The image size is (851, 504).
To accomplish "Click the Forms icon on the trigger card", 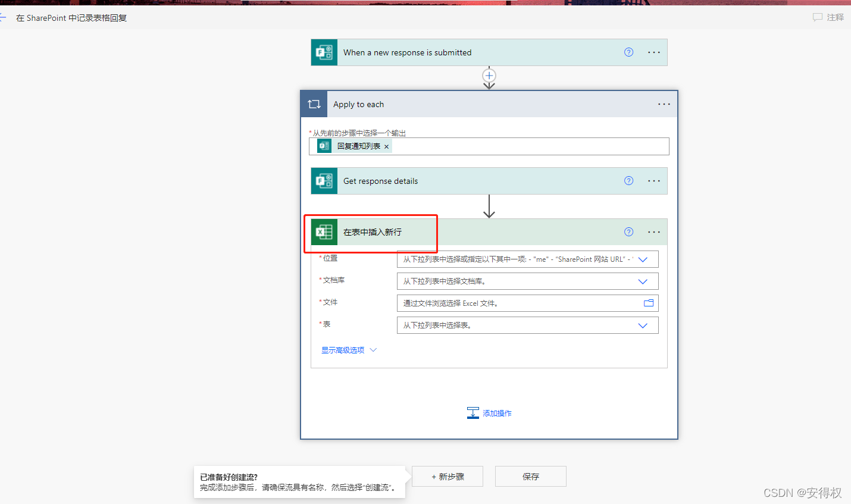I will click(x=324, y=52).
